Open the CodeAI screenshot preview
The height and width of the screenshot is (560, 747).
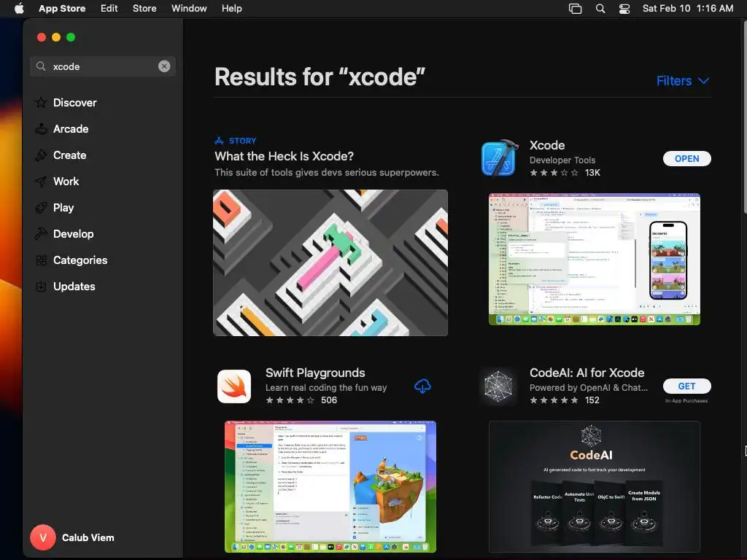coord(595,486)
